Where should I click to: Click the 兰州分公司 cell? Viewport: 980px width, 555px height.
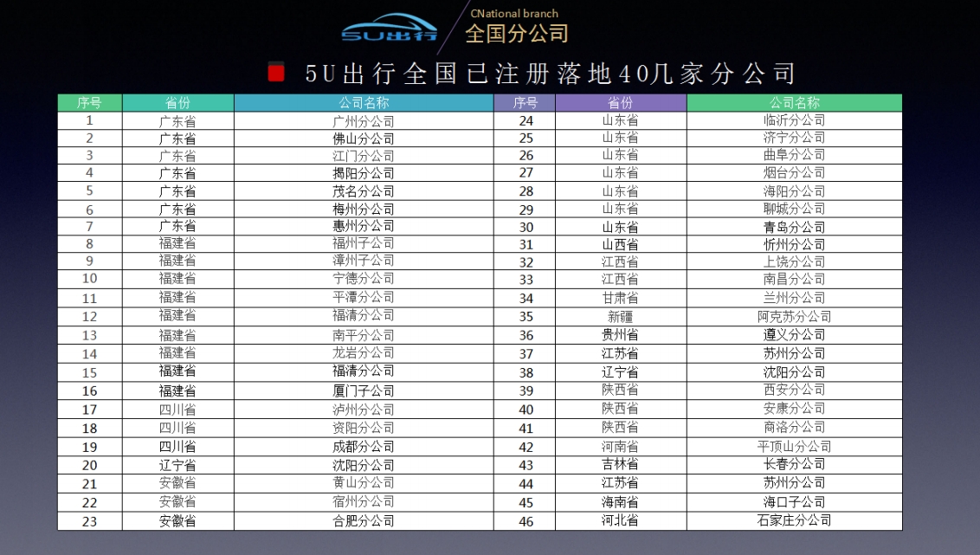[795, 298]
